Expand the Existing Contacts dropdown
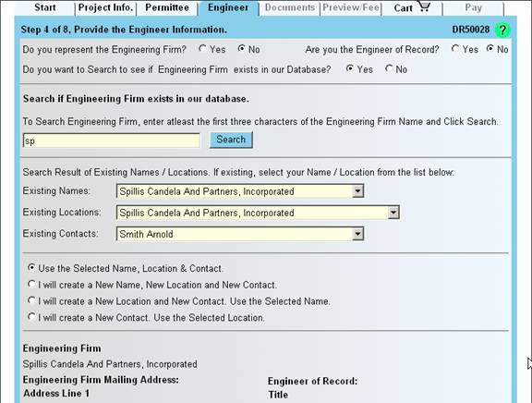Image resolution: width=532 pixels, height=403 pixels. tap(357, 234)
